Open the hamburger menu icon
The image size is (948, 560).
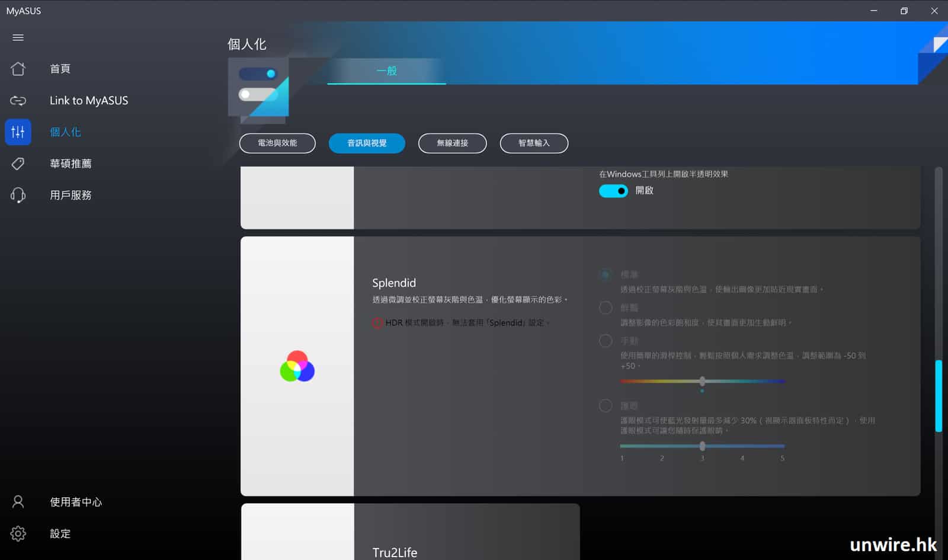pyautogui.click(x=18, y=37)
